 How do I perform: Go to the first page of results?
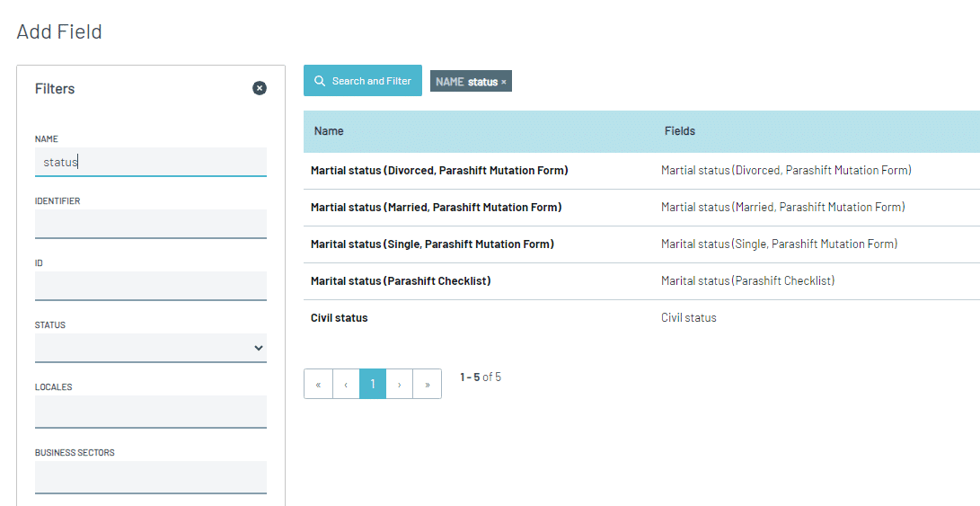pos(318,384)
